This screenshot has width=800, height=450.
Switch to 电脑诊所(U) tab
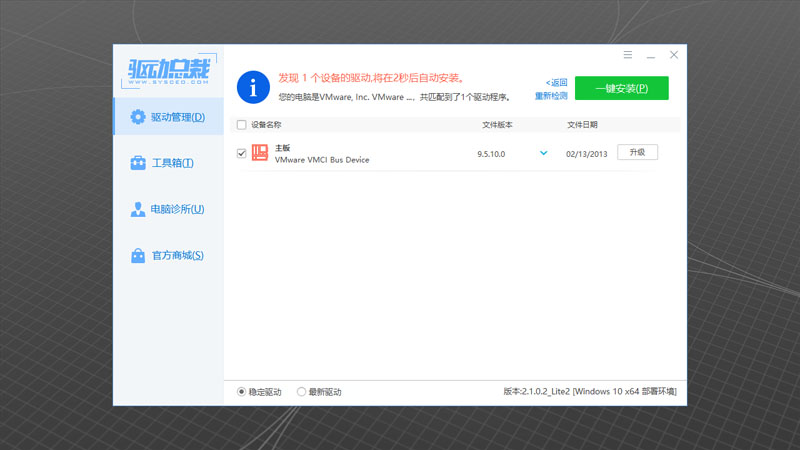[x=168, y=209]
